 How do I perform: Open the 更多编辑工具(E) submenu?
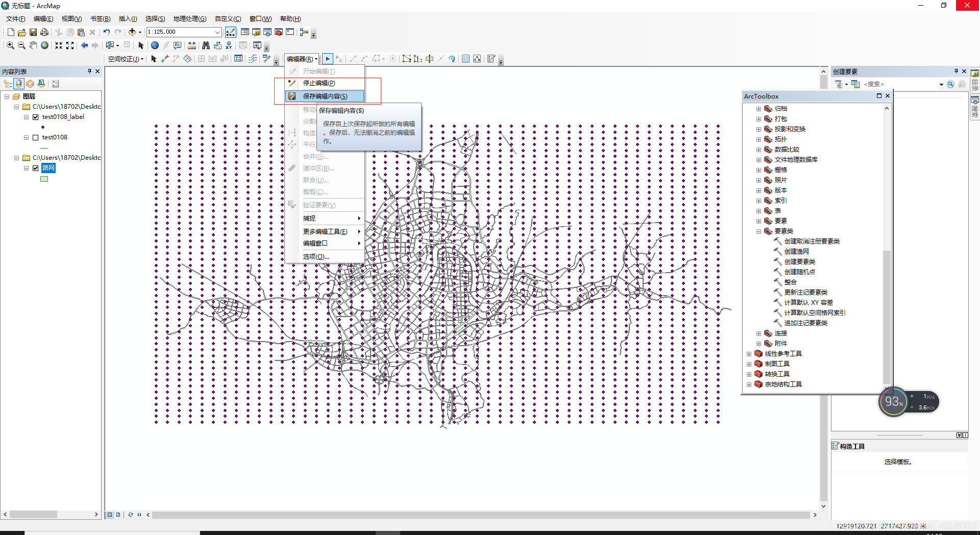325,232
